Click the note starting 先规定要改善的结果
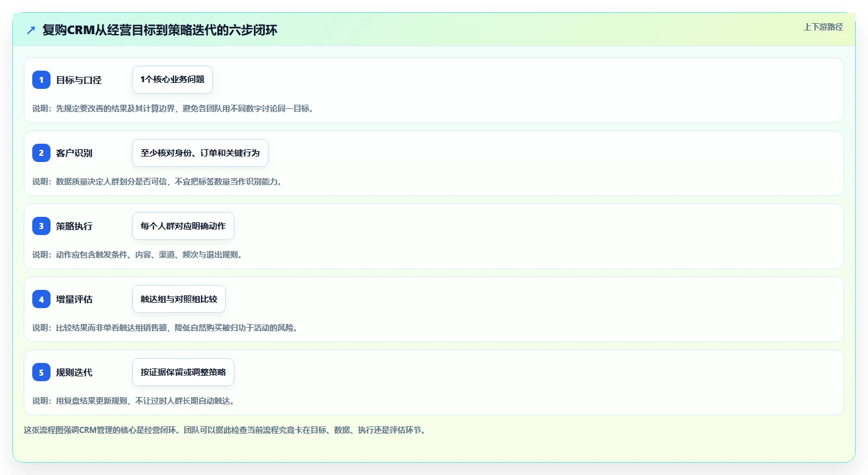 click(x=173, y=108)
